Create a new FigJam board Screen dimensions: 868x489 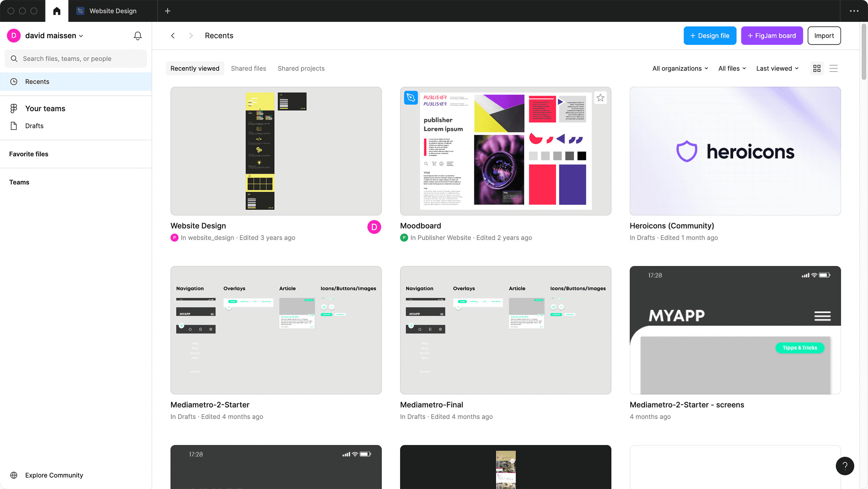click(x=772, y=36)
